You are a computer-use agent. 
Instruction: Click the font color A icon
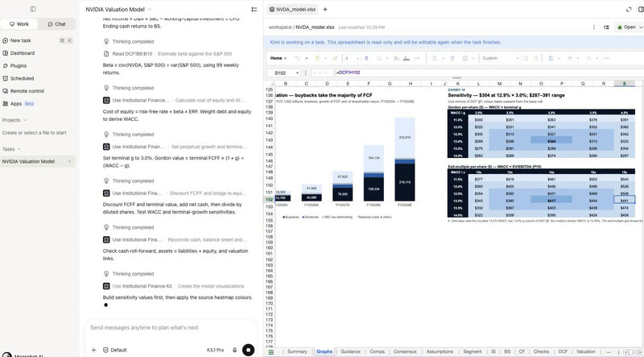[407, 58]
